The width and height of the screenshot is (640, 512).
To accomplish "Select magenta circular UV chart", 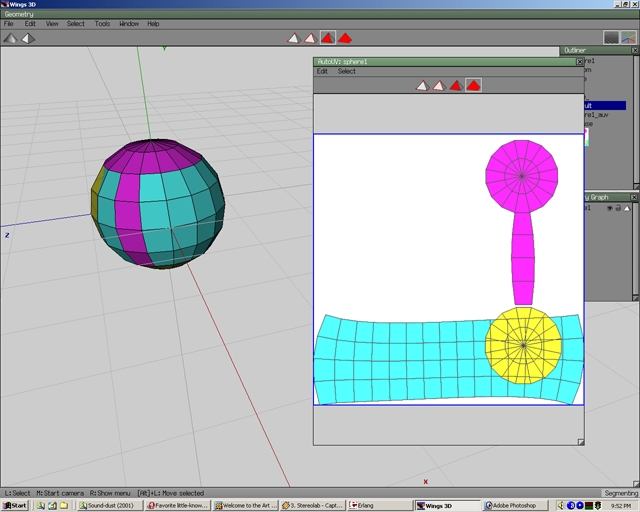I will click(522, 176).
